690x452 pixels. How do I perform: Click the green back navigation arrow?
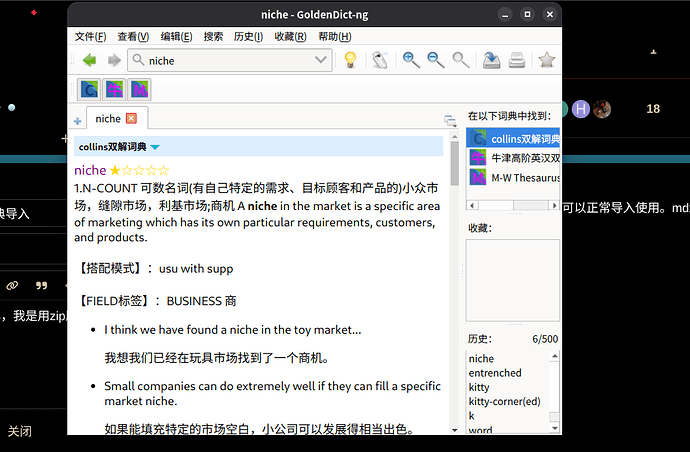90,60
